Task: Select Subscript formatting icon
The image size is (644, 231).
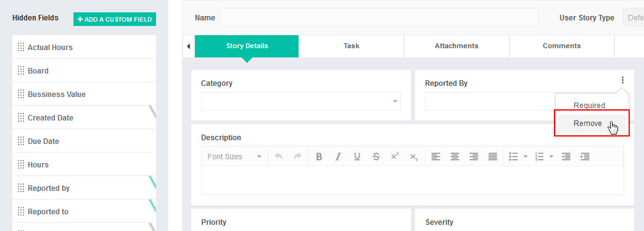Action: [x=413, y=157]
